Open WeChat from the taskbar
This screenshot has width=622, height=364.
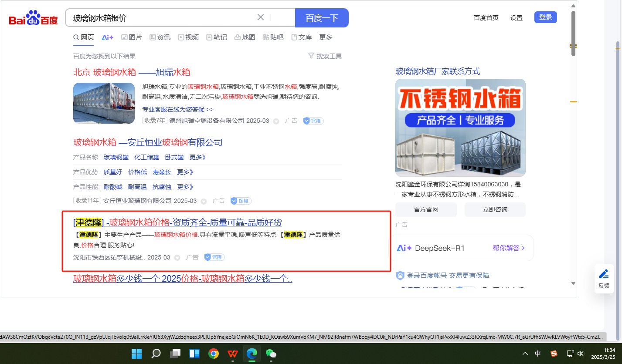[x=271, y=354]
